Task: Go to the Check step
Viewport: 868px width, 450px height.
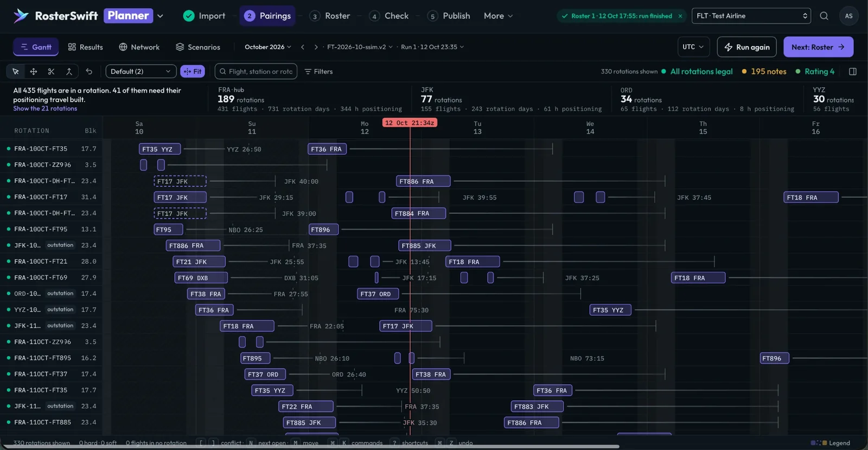Action: [x=389, y=16]
